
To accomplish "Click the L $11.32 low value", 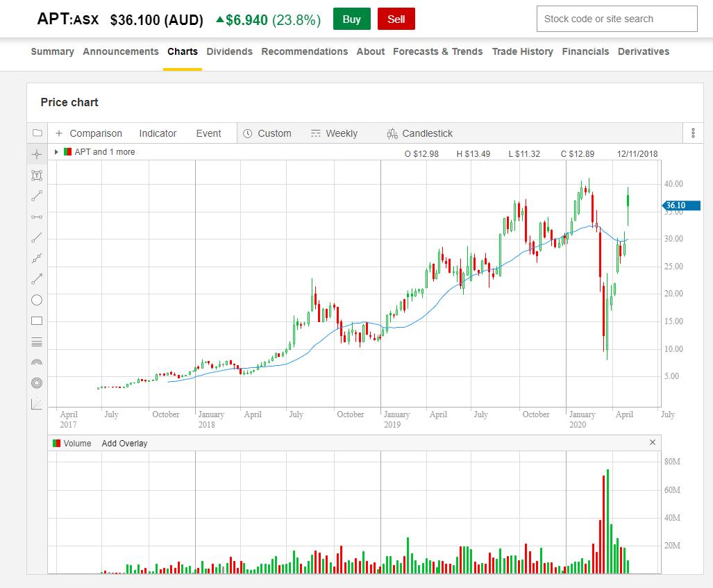I will (x=524, y=153).
